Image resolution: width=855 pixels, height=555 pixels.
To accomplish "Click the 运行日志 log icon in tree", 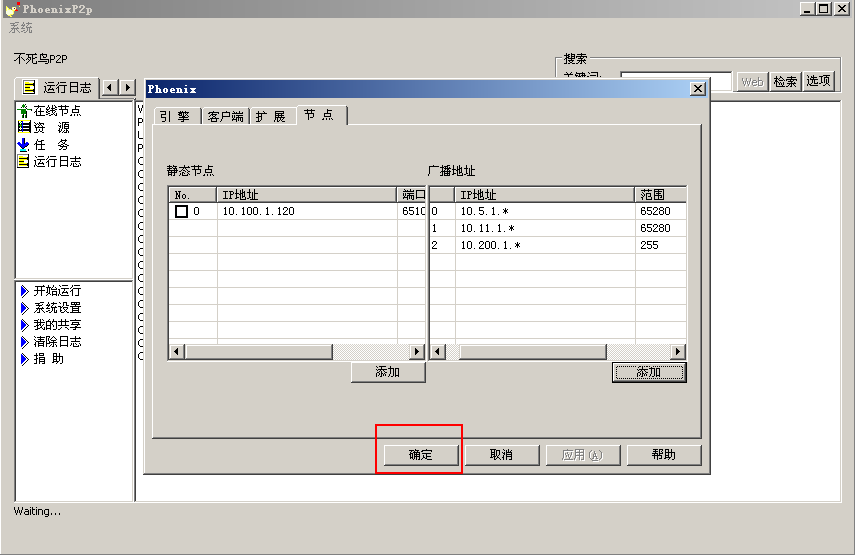I will click(23, 161).
